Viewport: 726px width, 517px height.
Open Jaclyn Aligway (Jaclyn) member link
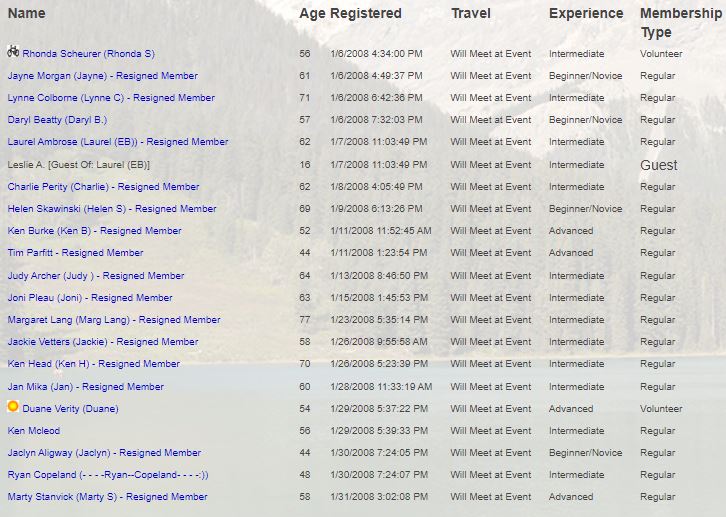point(104,453)
